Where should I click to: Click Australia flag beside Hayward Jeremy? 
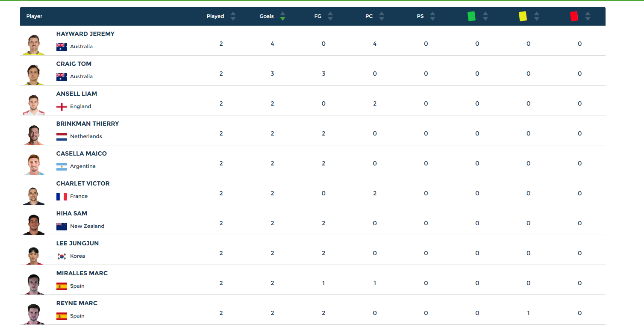point(62,47)
